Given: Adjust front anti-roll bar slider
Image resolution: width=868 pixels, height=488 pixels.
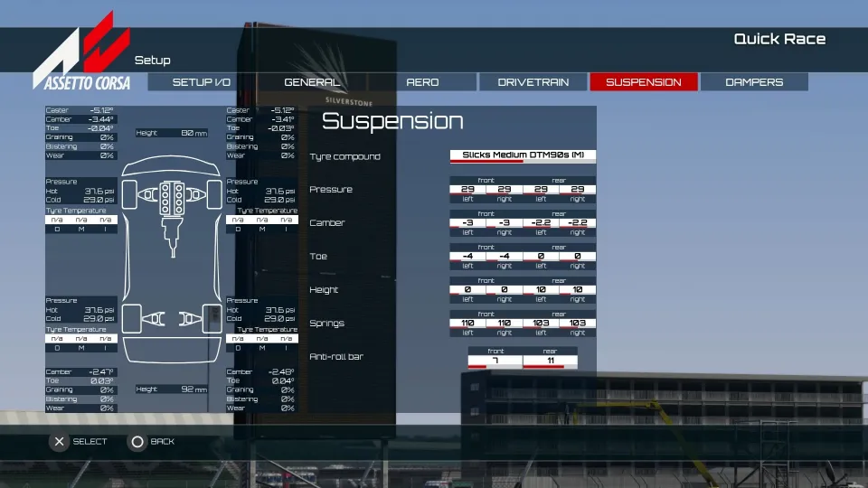Looking at the screenshot, I should [x=495, y=361].
